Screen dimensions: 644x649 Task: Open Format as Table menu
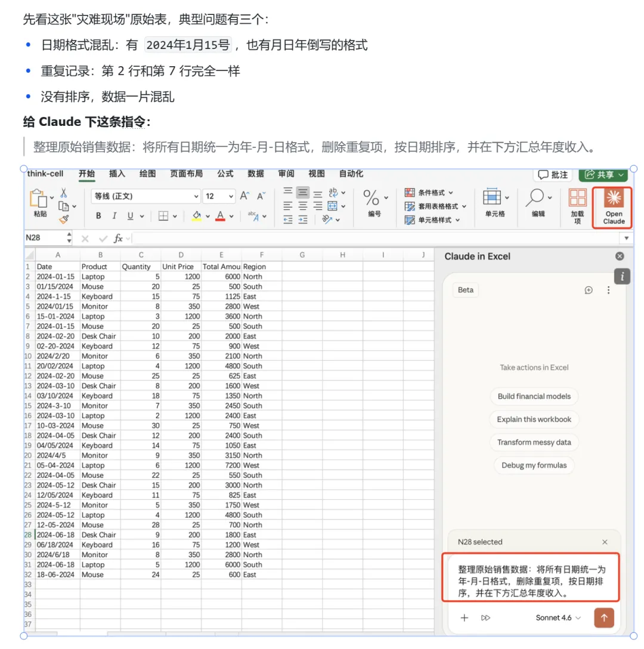(x=435, y=206)
